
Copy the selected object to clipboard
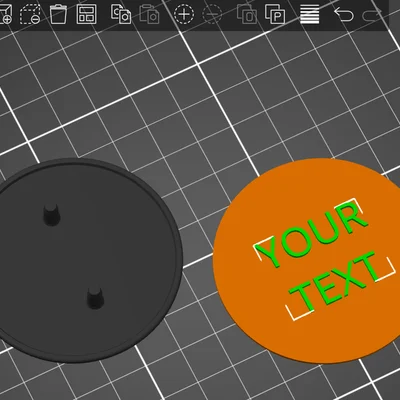(121, 14)
